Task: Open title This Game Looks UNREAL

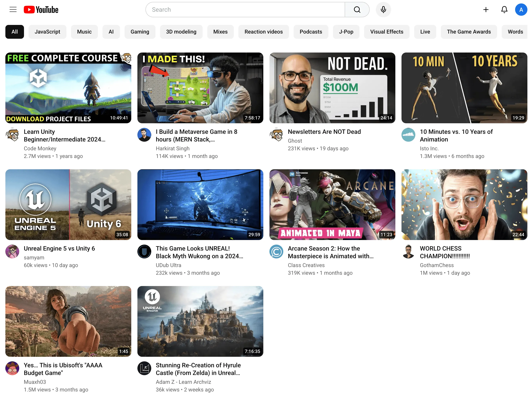Action: pyautogui.click(x=200, y=252)
